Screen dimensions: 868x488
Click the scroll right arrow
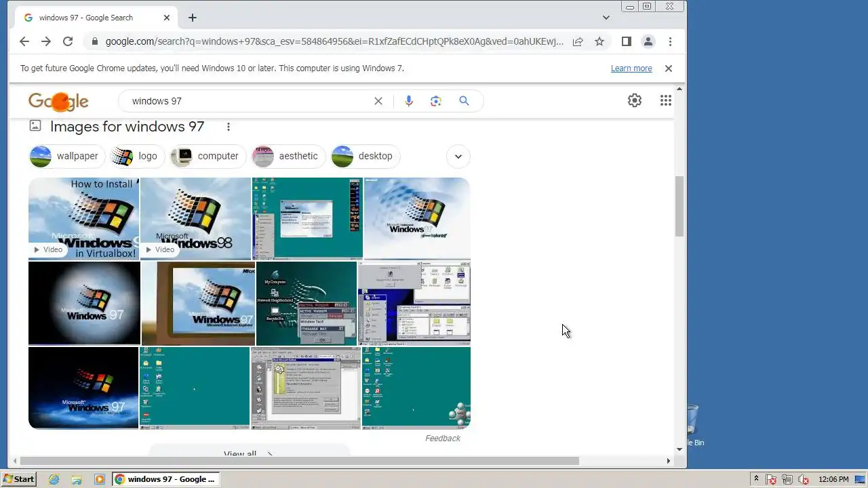(669, 461)
